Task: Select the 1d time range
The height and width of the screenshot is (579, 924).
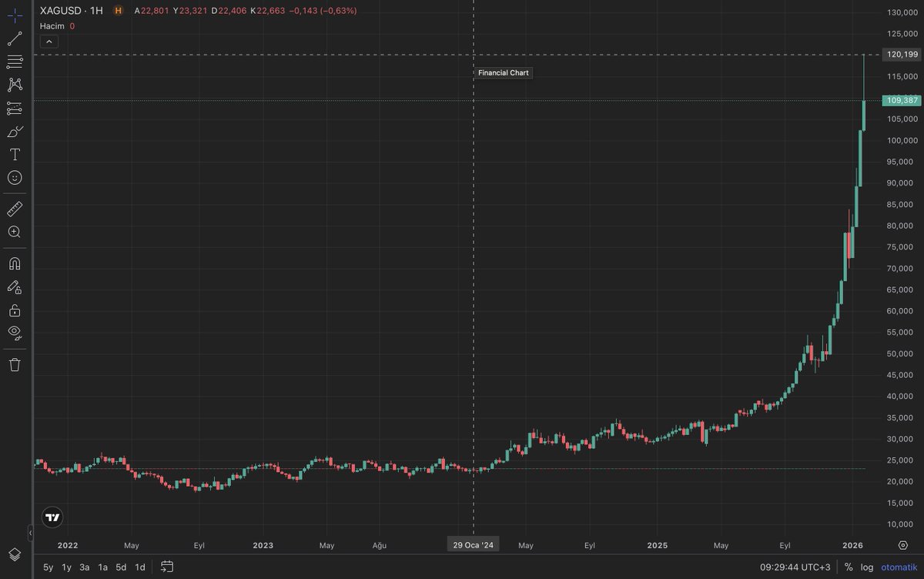Action: [139, 567]
